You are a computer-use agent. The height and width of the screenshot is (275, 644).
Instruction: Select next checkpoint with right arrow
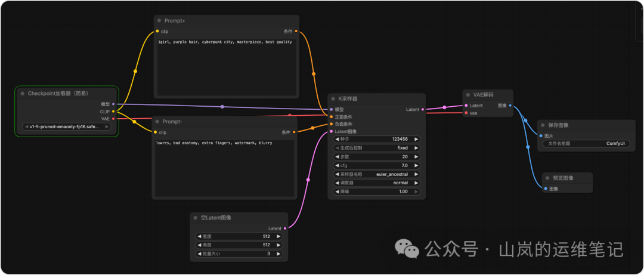coord(107,126)
